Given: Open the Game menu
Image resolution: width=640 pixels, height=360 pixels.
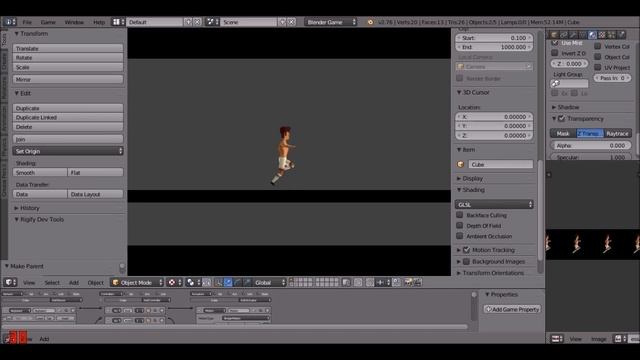Looking at the screenshot, I should coord(48,22).
